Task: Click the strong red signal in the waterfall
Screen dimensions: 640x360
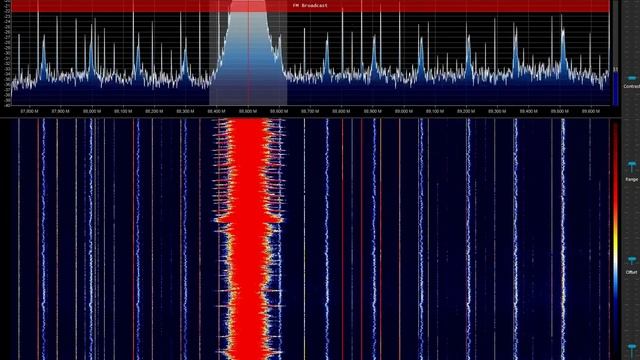Action: pos(248,239)
